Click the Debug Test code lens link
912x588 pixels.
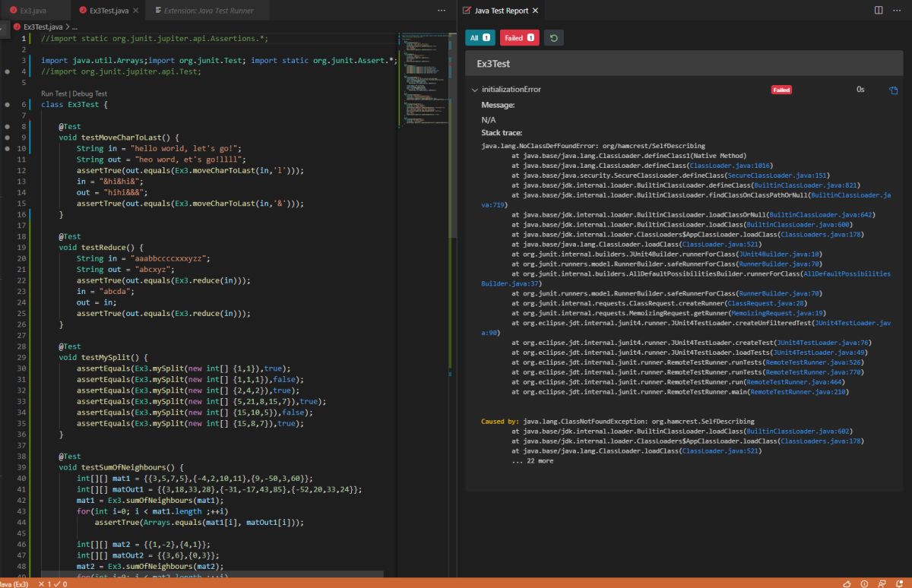(90, 93)
